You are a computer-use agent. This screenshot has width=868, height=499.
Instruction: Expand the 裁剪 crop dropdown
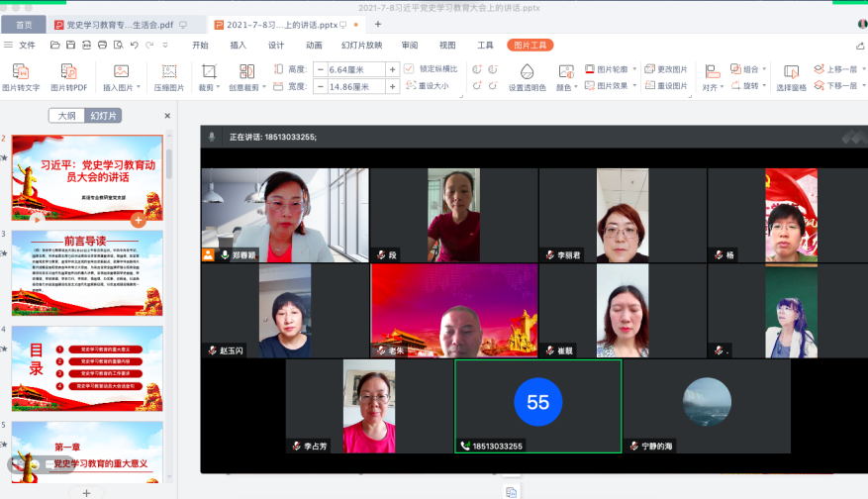click(x=218, y=87)
